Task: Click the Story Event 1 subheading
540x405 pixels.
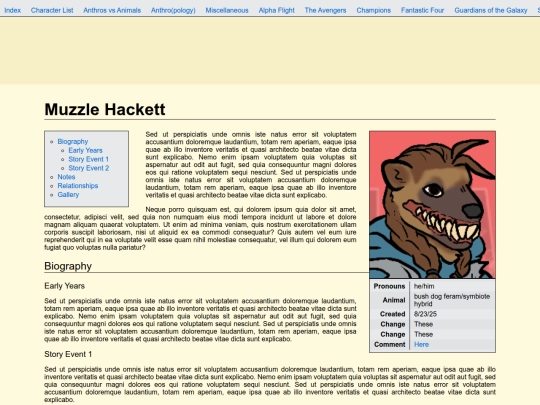Action: (x=68, y=354)
